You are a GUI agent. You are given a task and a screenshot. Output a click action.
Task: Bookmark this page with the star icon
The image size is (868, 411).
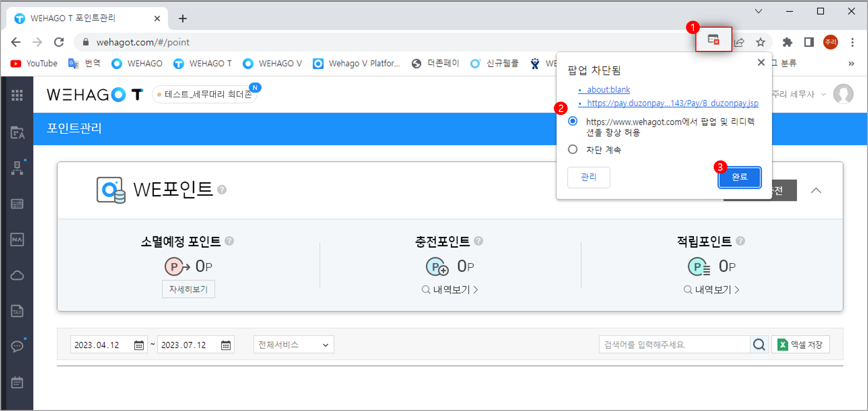click(x=760, y=42)
